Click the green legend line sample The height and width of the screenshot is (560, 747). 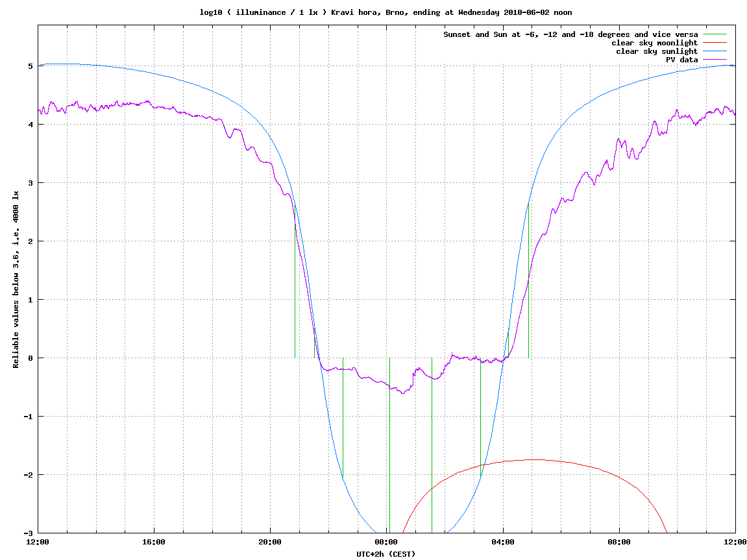pyautogui.click(x=715, y=34)
